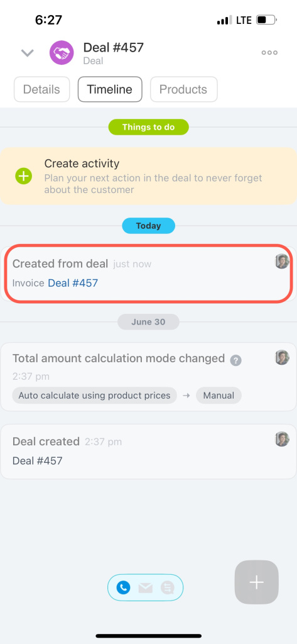Open the chat message icon
This screenshot has width=297, height=644.
168,588
